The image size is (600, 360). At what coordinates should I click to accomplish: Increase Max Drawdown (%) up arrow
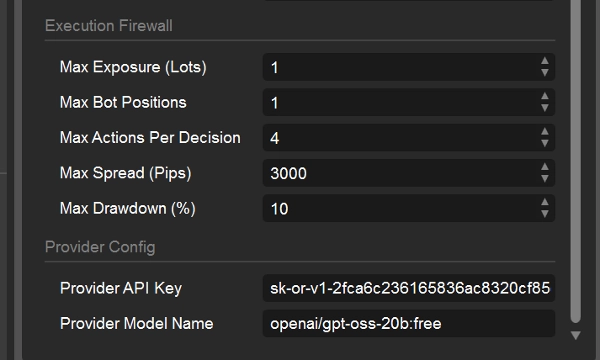[x=545, y=203]
